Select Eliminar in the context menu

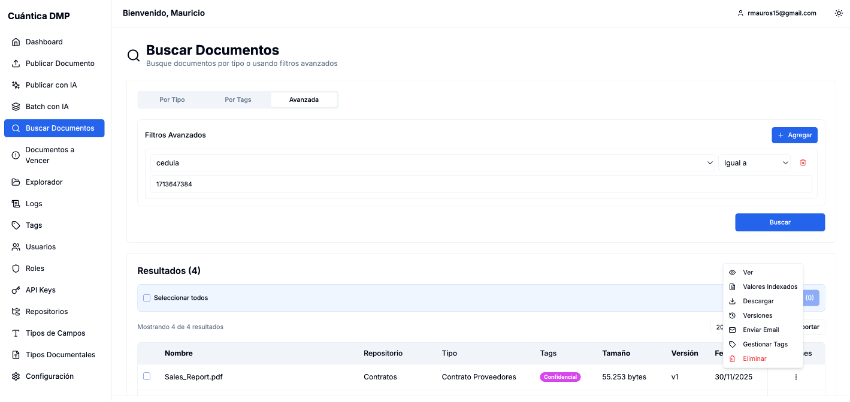(754, 358)
